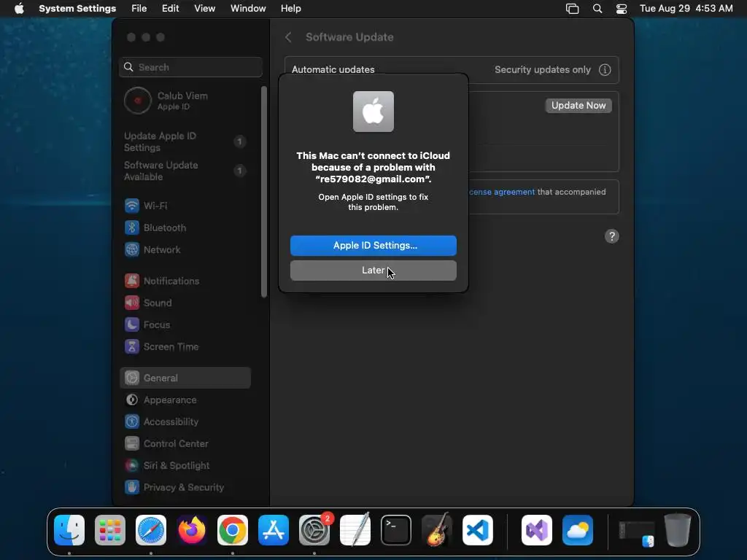Launch Terminal from the Dock
The width and height of the screenshot is (747, 560).
(x=396, y=530)
